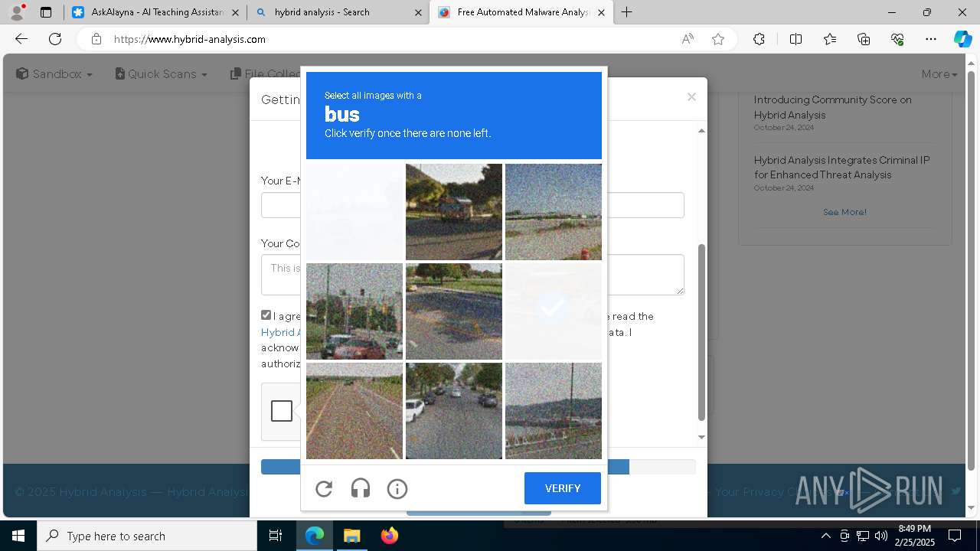Open the Copilot sidebar

coord(962,39)
